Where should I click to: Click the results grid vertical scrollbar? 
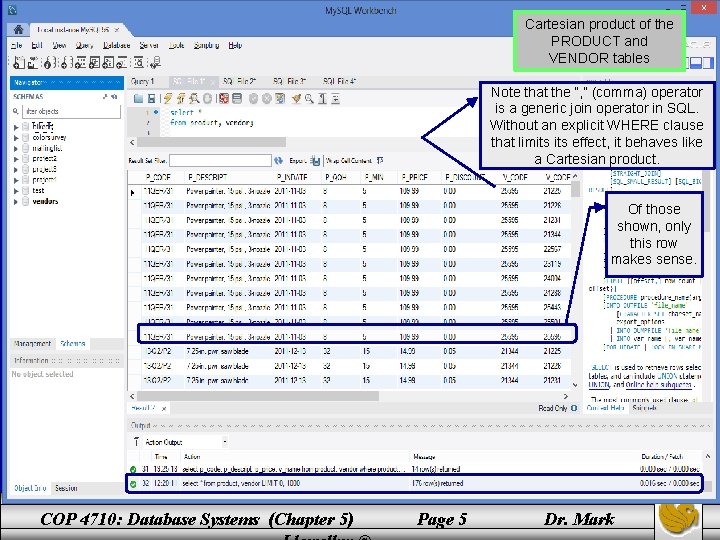tap(575, 189)
